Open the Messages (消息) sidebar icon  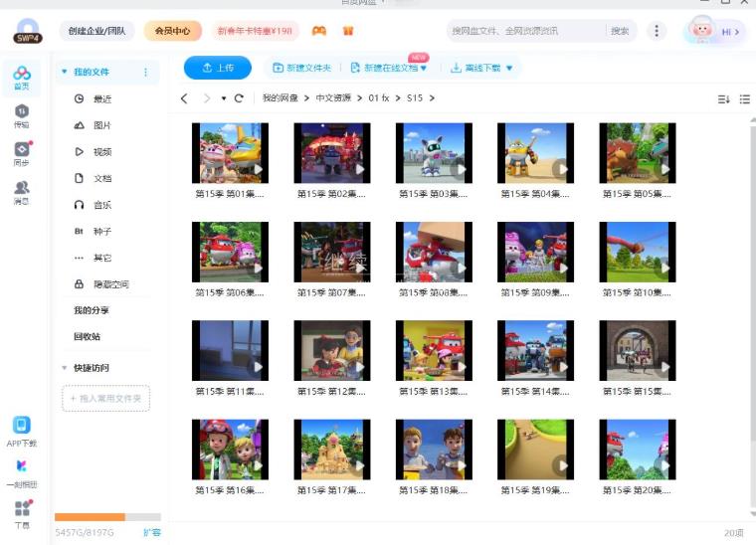pyautogui.click(x=22, y=192)
